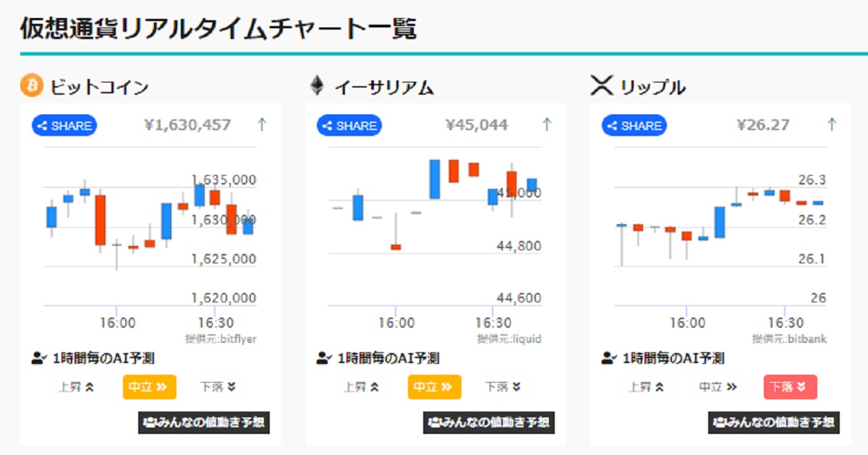Viewport: 868px width, 455px height.
Task: Open みんなの値動き予想 under Bitcoin chart
Action: pos(204,422)
